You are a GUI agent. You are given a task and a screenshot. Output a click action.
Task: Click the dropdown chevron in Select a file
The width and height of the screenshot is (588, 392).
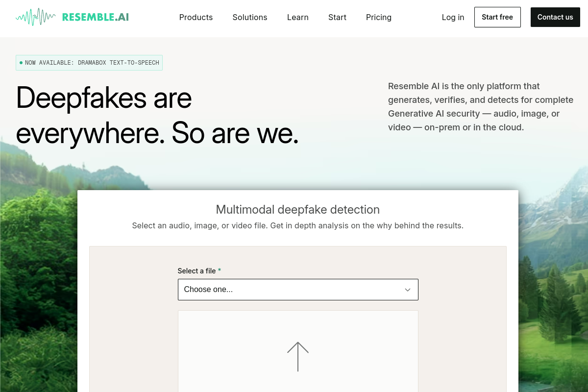point(408,290)
